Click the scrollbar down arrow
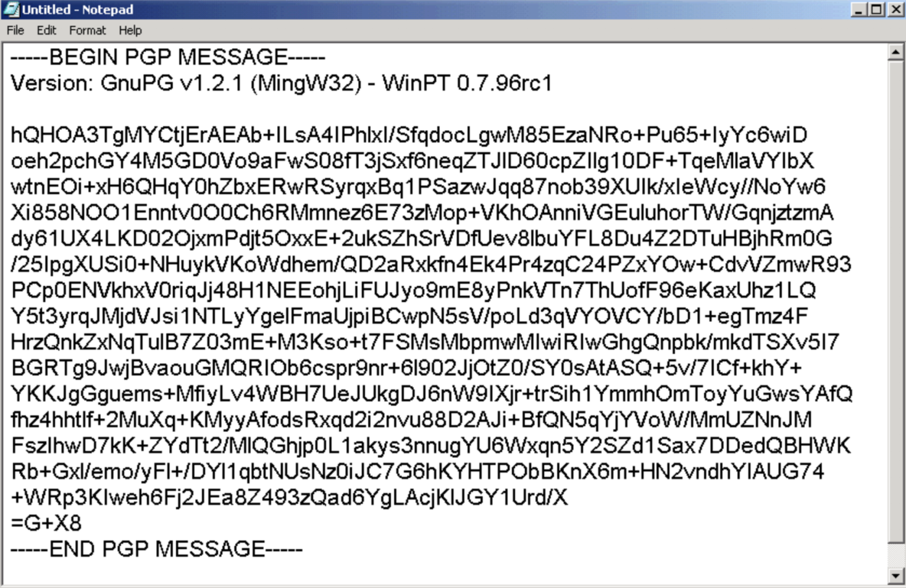 896,576
